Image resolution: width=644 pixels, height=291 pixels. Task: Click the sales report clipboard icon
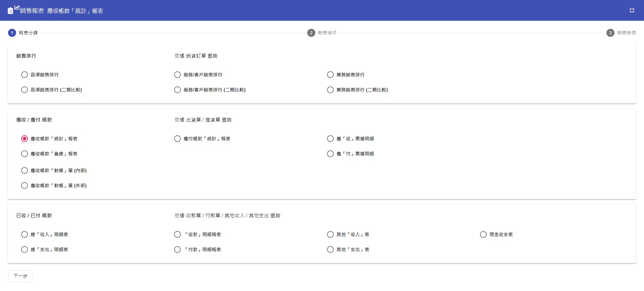(x=11, y=11)
